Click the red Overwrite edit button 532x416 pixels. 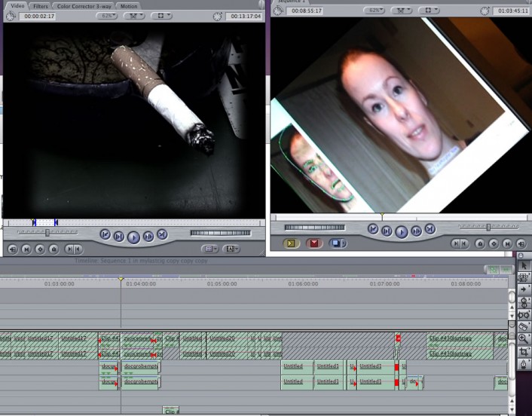(x=314, y=243)
